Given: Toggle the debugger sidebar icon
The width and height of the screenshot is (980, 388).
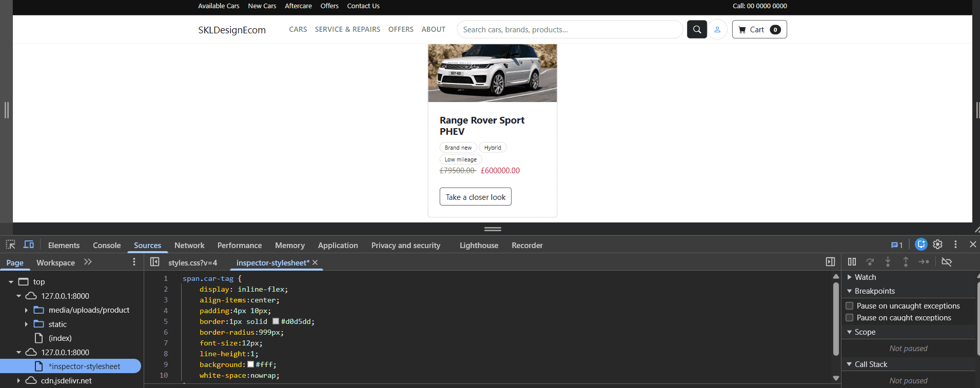Looking at the screenshot, I should pos(830,262).
